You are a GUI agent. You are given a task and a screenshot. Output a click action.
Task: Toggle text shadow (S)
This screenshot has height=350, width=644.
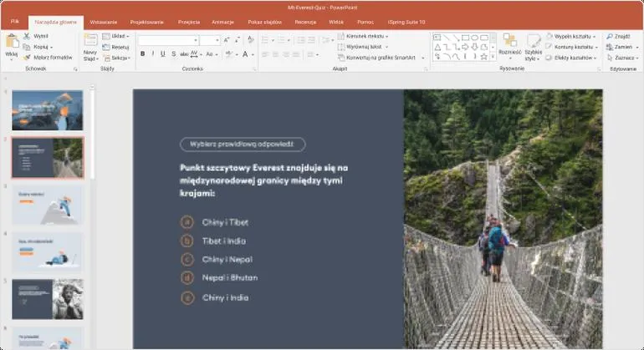click(x=173, y=53)
